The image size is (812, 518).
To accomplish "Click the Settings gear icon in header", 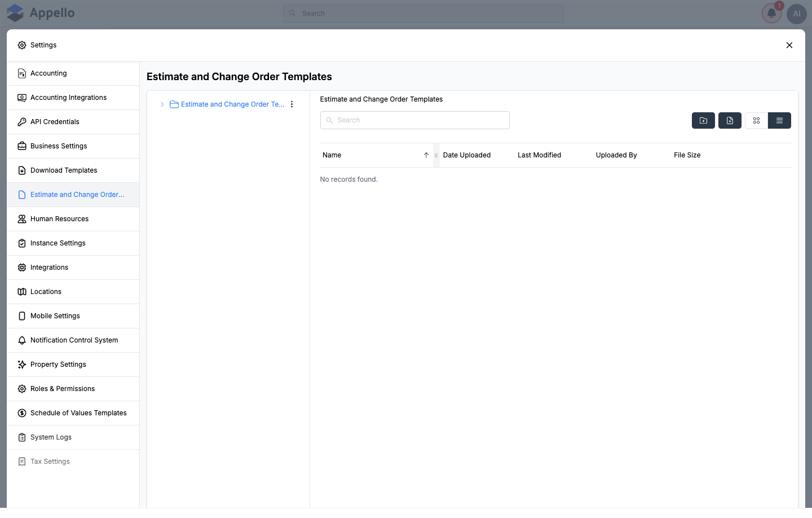I will [x=22, y=45].
